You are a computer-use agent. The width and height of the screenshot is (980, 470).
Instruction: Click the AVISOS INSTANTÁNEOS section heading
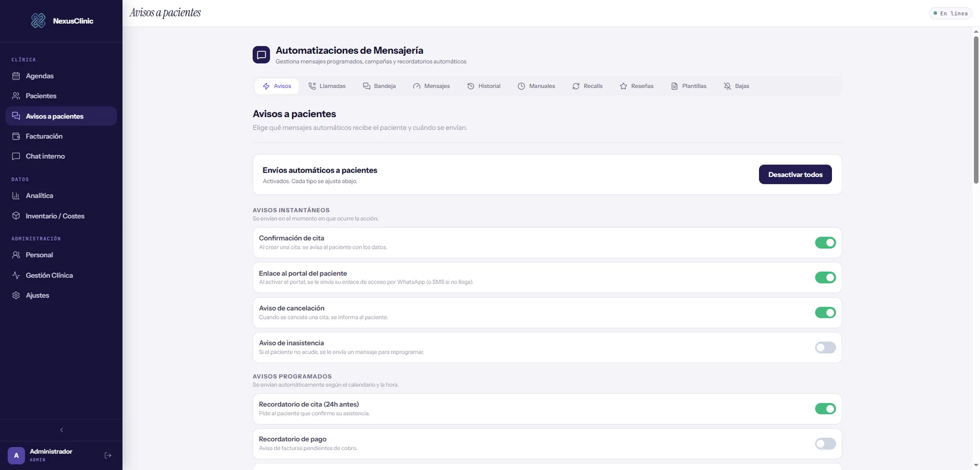tap(291, 210)
